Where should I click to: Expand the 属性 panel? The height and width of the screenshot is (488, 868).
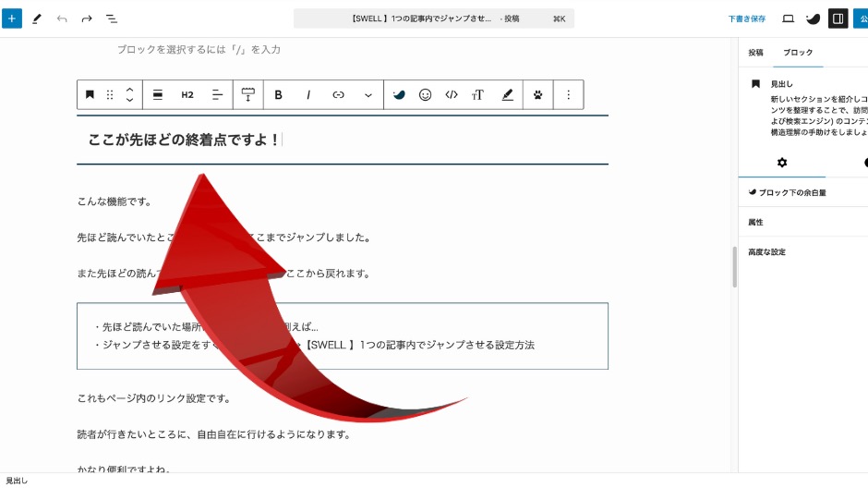point(802,222)
